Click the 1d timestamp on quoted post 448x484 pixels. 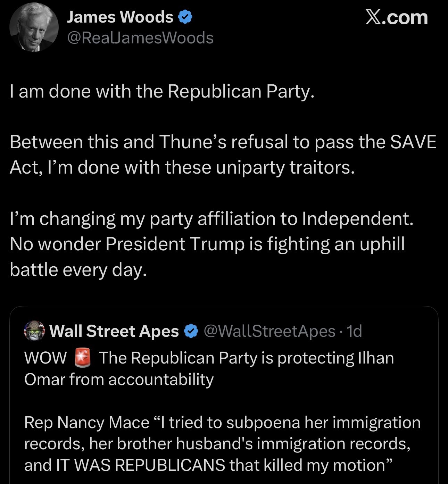click(x=355, y=331)
